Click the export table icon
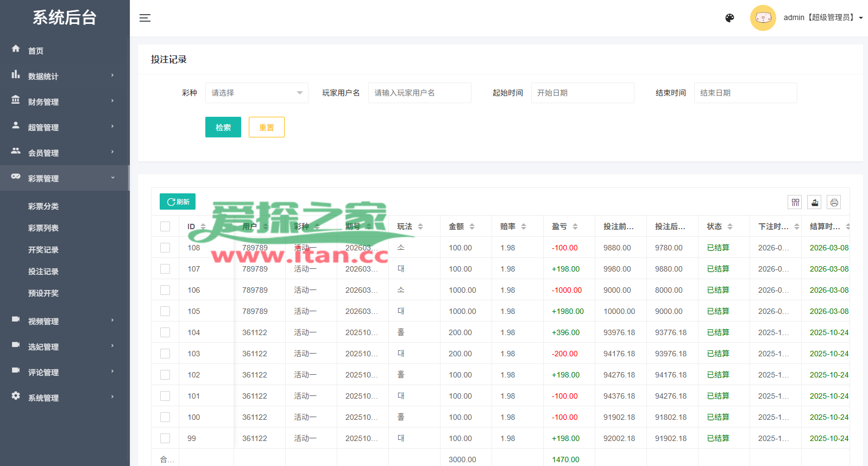 coord(814,203)
